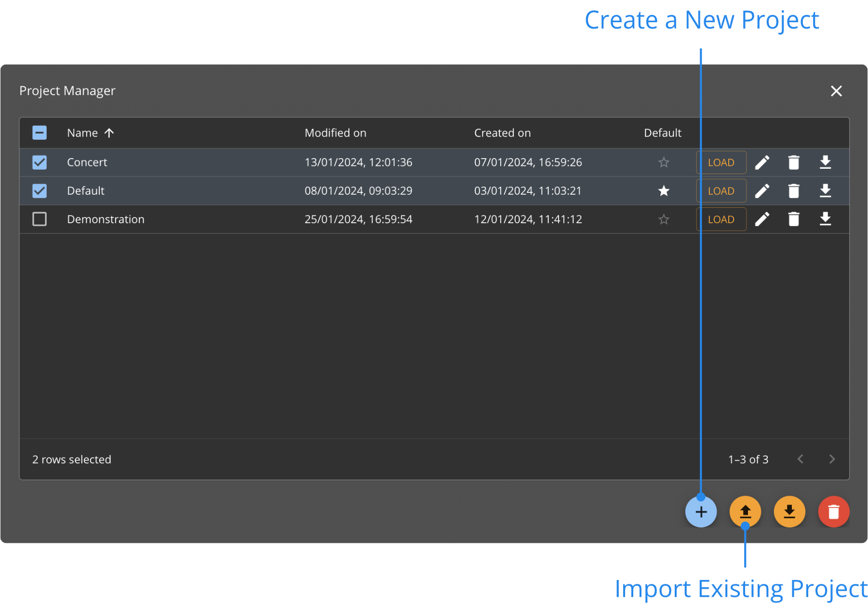Edit the Concert project with pencil icon
Viewport: 868px width, 607px height.
click(762, 162)
